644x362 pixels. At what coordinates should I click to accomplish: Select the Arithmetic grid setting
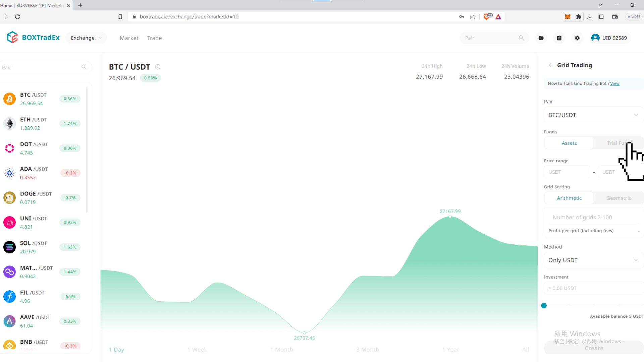click(x=569, y=198)
